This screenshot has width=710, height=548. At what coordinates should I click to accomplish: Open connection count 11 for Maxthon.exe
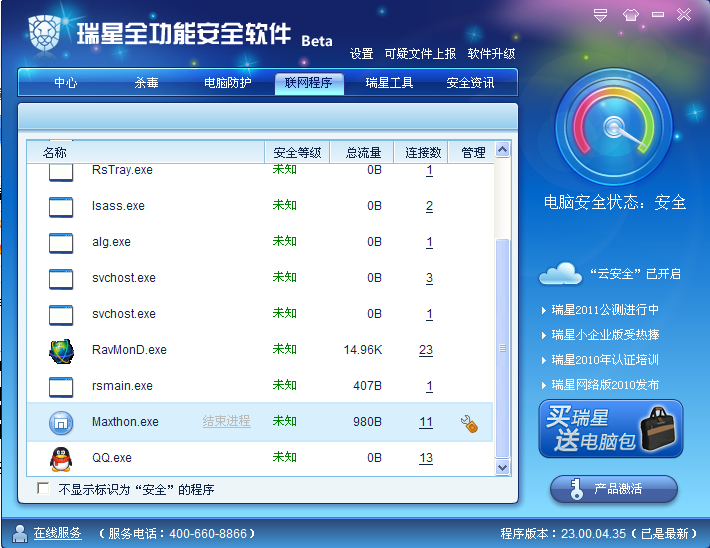tap(426, 422)
